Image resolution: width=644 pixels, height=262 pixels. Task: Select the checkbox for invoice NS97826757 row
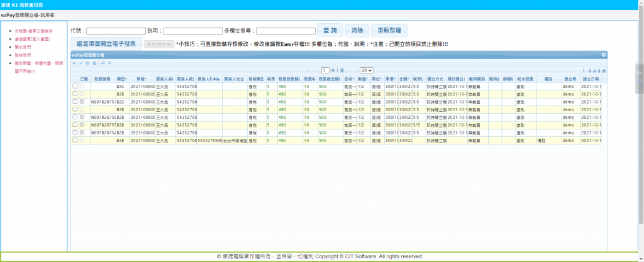coord(75,101)
